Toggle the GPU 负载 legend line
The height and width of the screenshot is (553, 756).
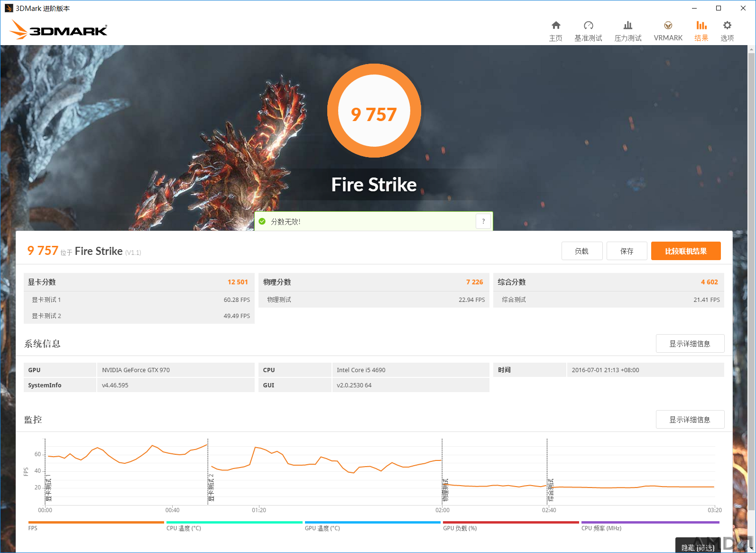(511, 523)
